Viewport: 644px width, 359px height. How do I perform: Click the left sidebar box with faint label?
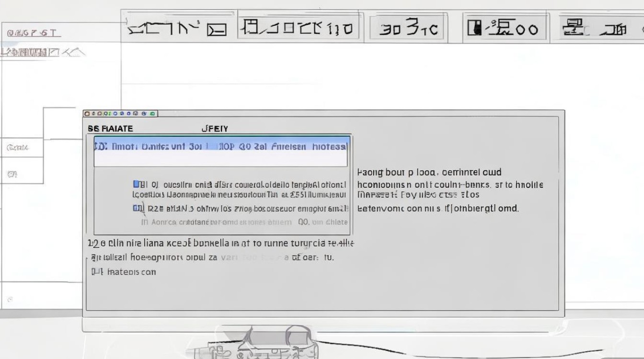(x=22, y=148)
